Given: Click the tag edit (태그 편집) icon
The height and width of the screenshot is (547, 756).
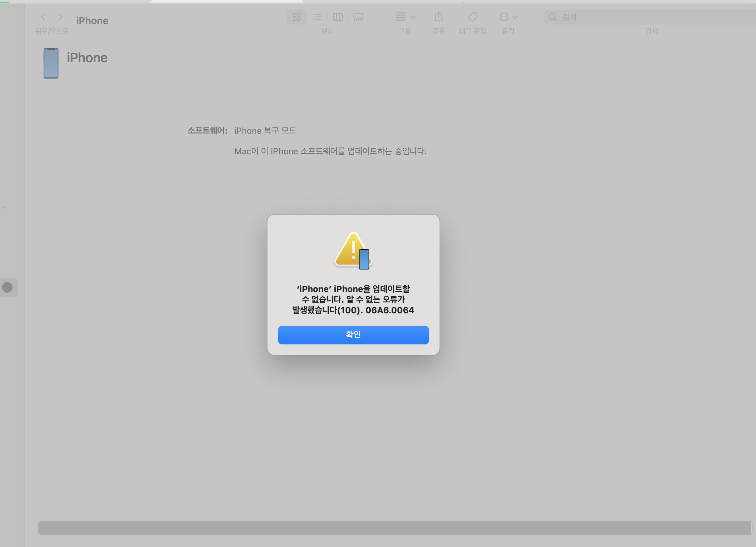Looking at the screenshot, I should (472, 17).
